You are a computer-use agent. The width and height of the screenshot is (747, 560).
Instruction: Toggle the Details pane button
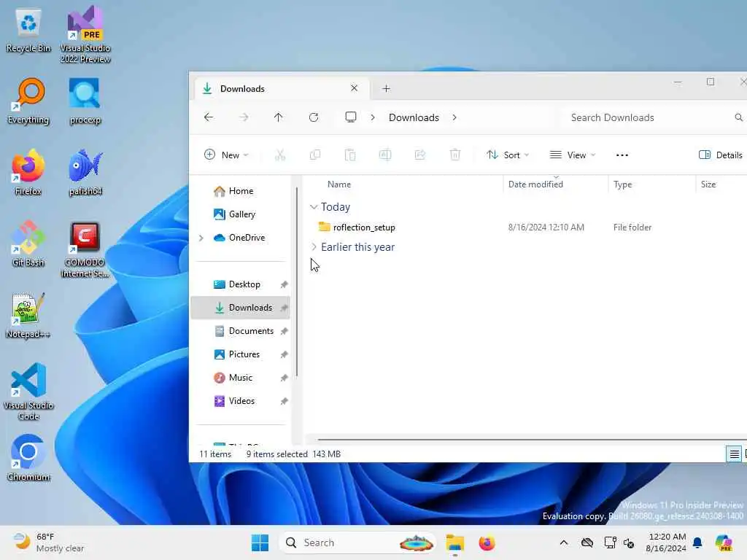(720, 155)
